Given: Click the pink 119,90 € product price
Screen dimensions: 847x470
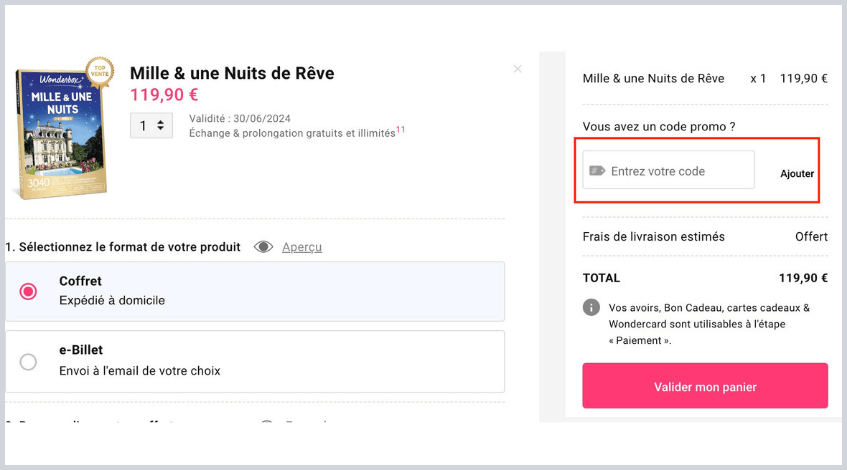Looking at the screenshot, I should (164, 95).
